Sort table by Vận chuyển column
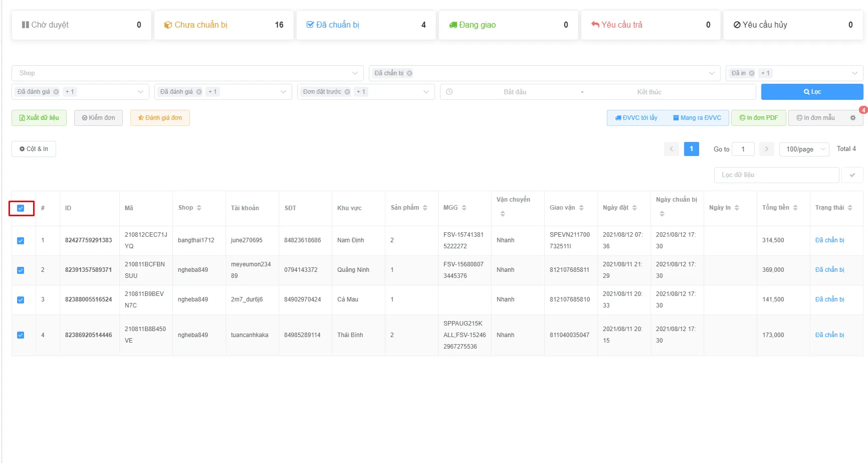868x463 pixels. click(x=503, y=214)
